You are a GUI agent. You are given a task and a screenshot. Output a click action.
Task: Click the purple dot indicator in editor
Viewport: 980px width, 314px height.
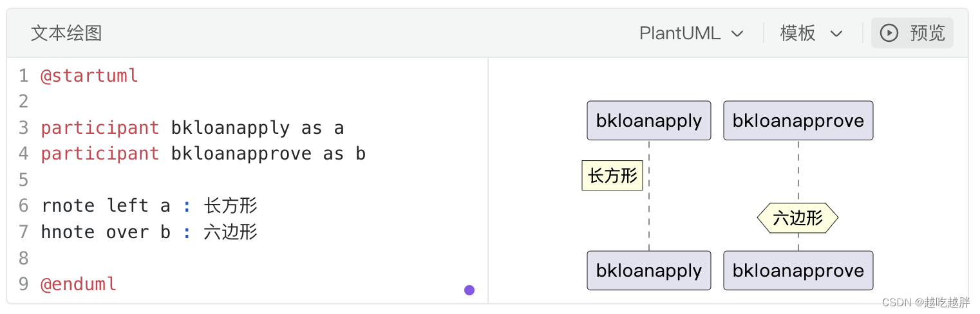click(x=469, y=290)
